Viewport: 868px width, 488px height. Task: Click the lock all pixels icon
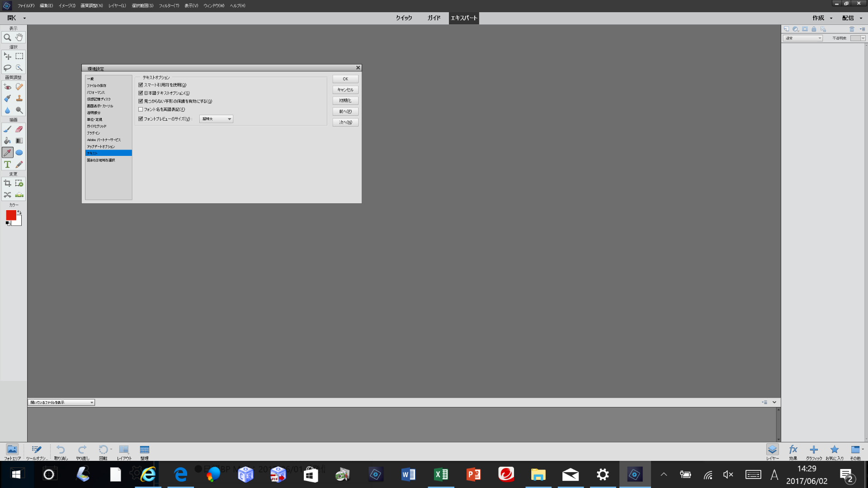point(814,29)
